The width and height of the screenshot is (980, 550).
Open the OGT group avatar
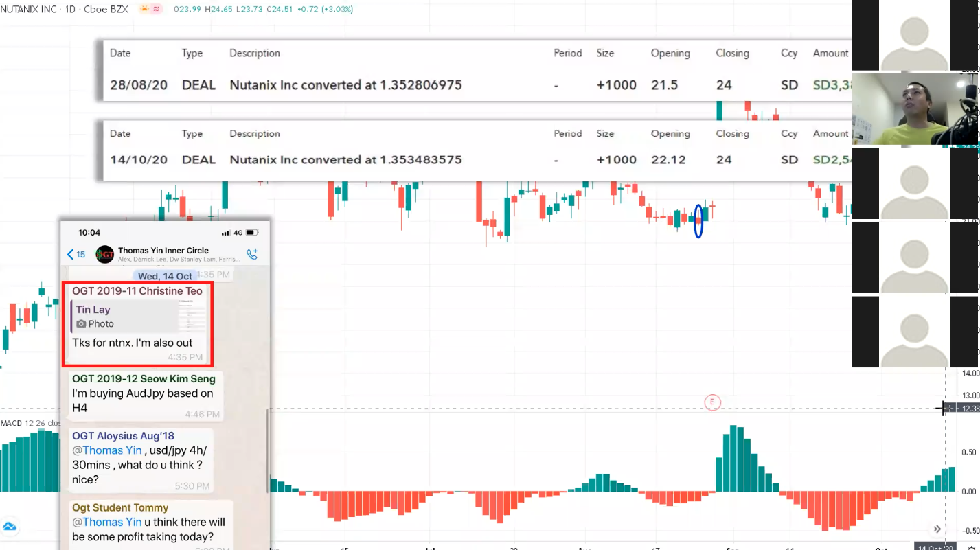tap(104, 255)
